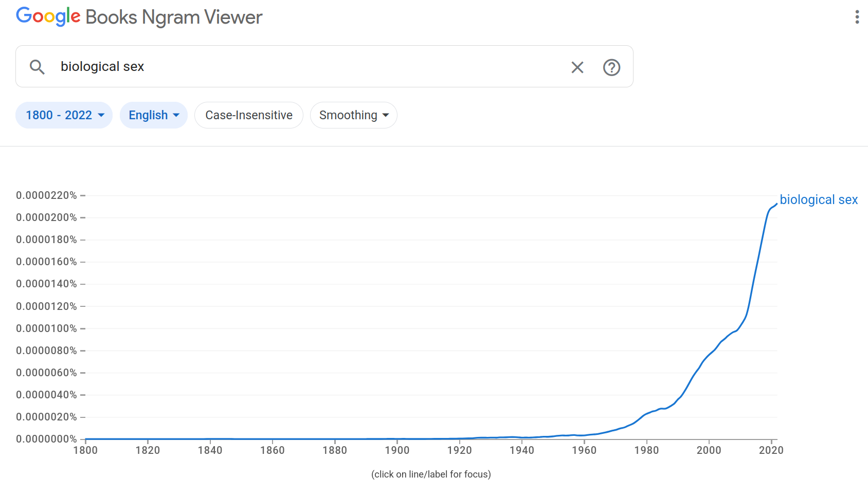
Task: Click the 1960 tick on the x-axis
Action: [584, 450]
